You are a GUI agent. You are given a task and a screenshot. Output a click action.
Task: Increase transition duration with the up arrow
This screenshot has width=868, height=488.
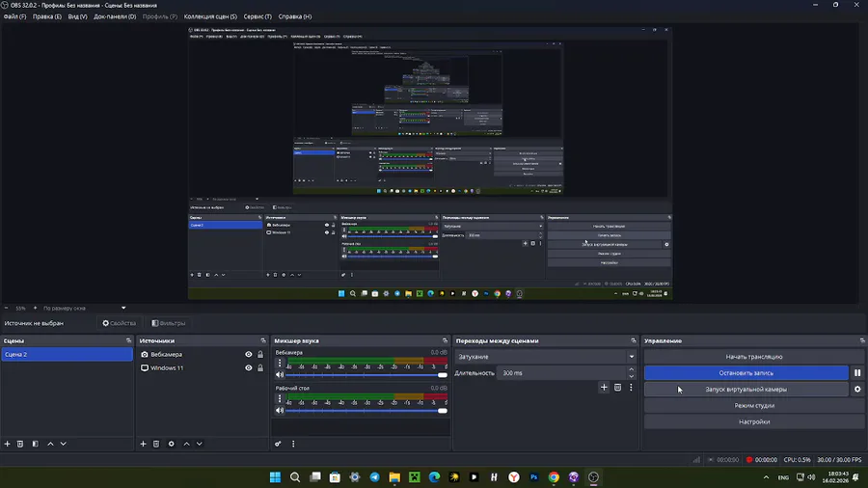click(x=631, y=369)
